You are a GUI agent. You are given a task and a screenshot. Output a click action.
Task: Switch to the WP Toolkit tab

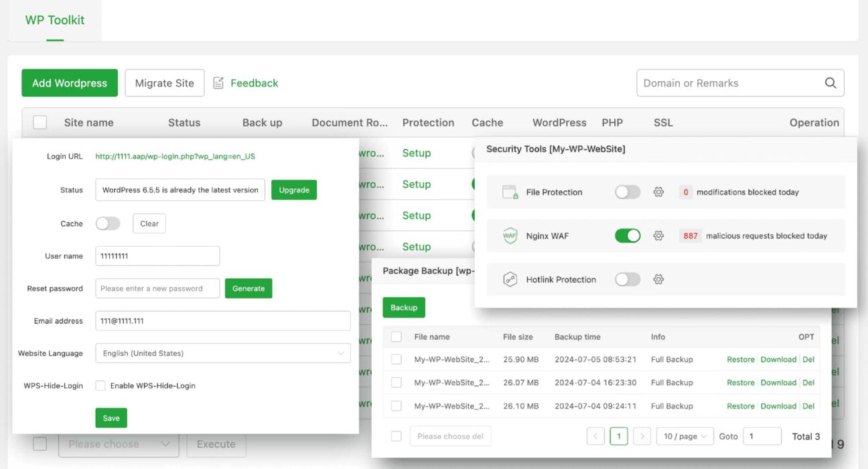[55, 20]
